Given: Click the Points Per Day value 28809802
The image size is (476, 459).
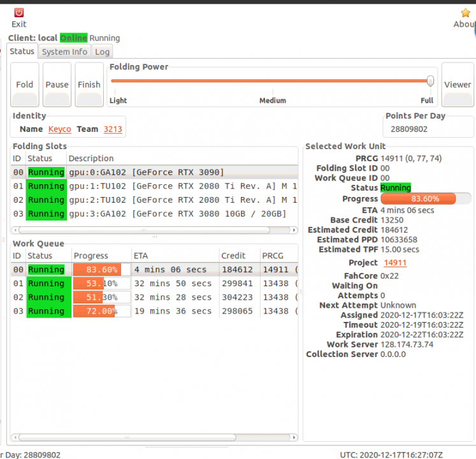Looking at the screenshot, I should (x=409, y=129).
